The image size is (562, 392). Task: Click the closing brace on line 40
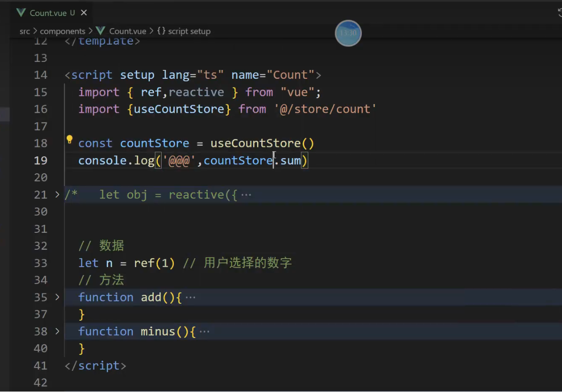[x=82, y=348]
